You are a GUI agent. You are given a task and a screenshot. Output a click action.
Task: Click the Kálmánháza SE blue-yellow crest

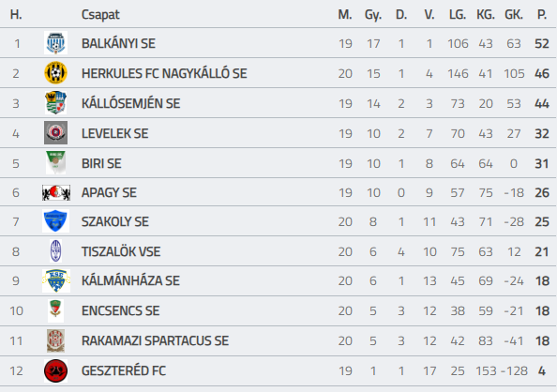[56, 280]
